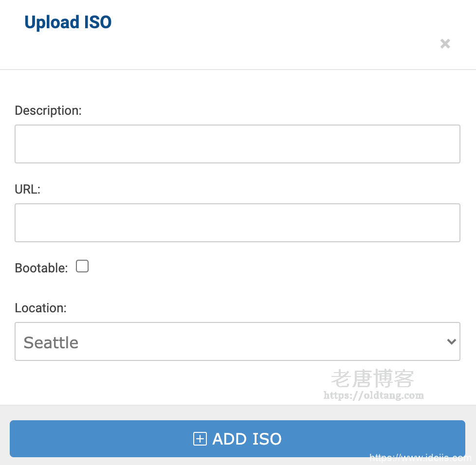Viewport: 476px width, 465px height.
Task: Click the 老唐博客 watermark text
Action: point(372,378)
